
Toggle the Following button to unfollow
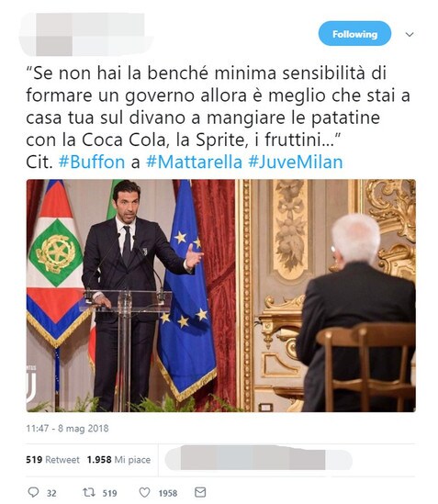[354, 34]
